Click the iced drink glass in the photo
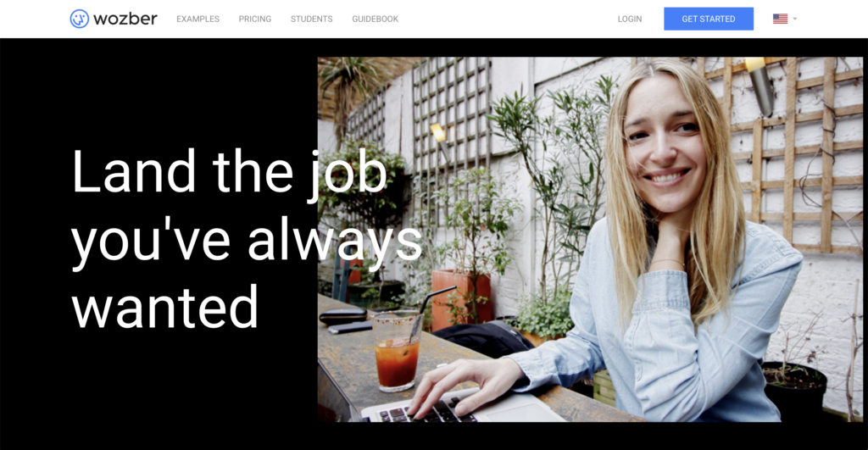868x450 pixels. click(397, 352)
